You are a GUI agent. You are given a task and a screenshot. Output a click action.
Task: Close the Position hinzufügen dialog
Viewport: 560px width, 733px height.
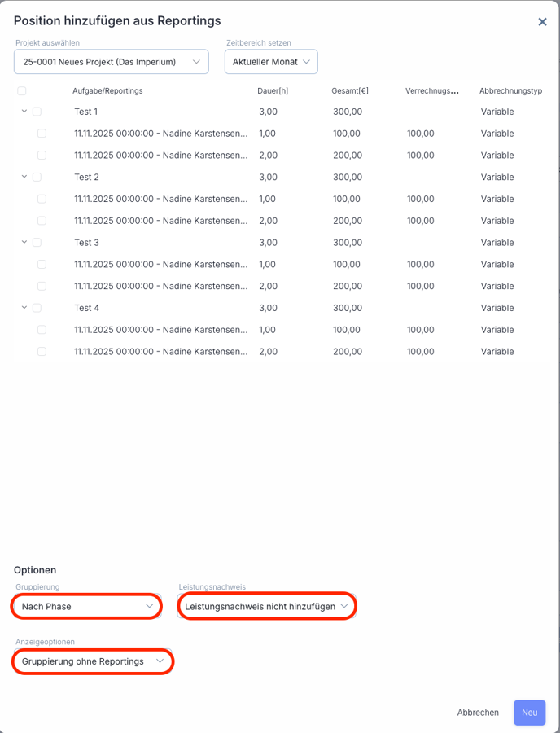coord(542,22)
